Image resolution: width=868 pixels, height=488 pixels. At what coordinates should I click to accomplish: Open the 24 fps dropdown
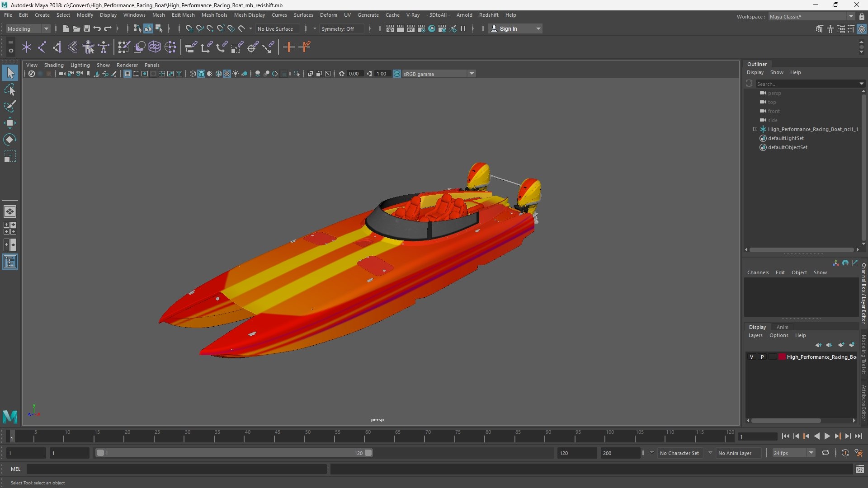793,453
